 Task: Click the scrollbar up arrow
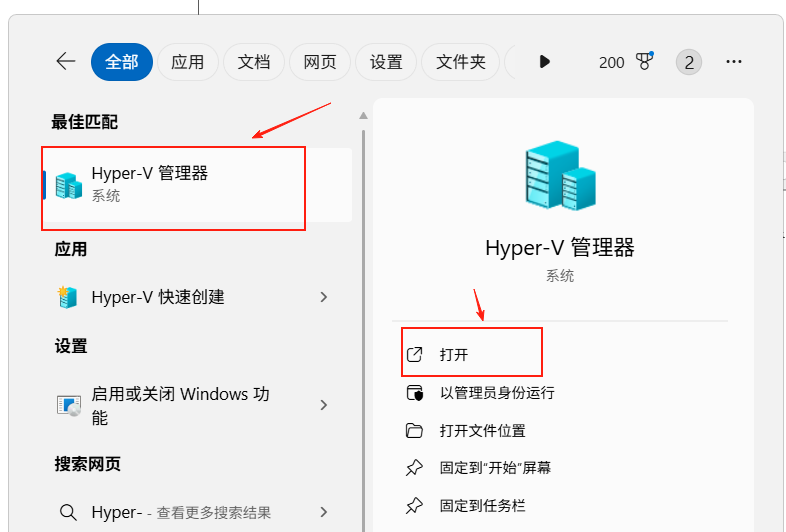(x=363, y=116)
